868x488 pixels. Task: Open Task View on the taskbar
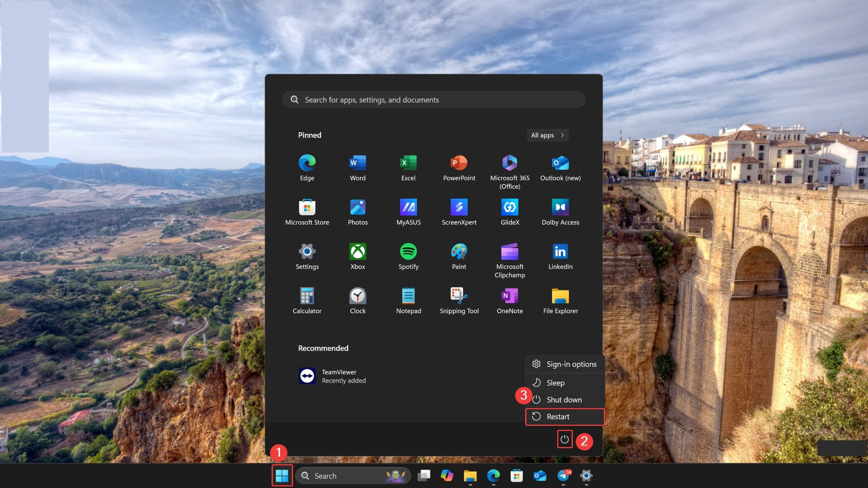[424, 476]
